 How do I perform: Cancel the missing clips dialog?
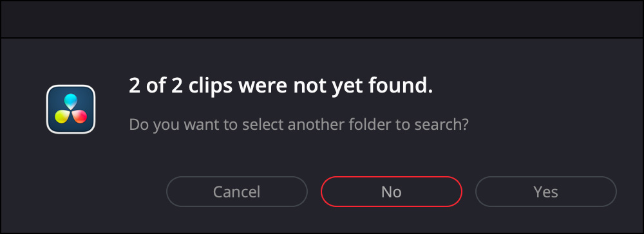(x=236, y=192)
